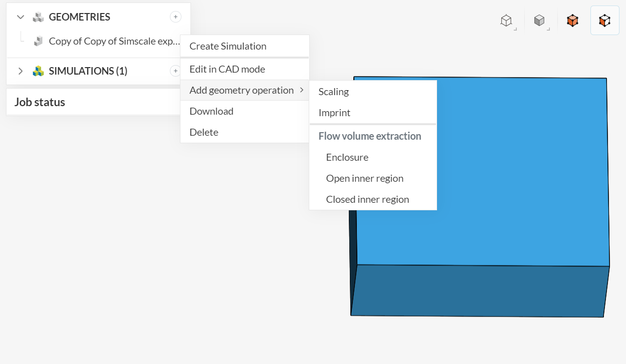
Task: Click the light blue top face of the box
Action: click(501, 230)
